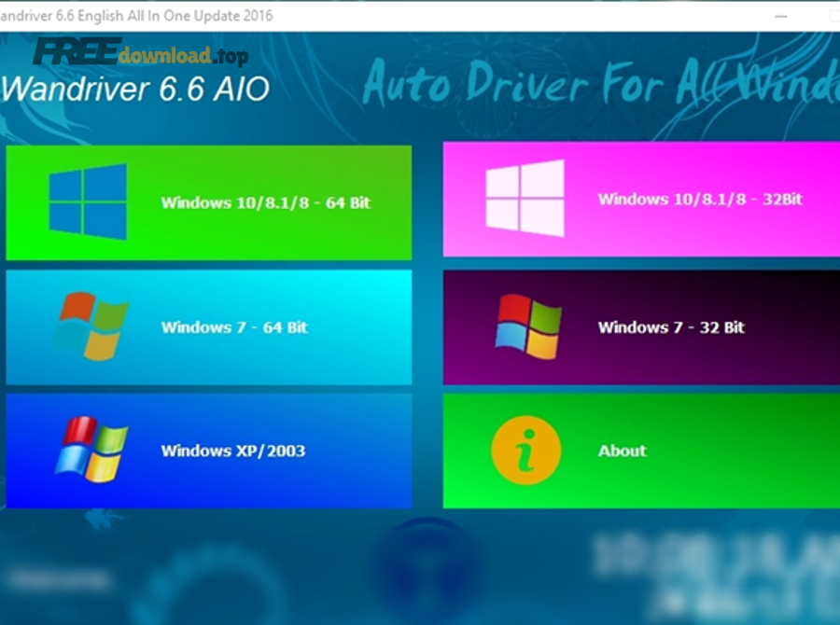Click the window title text Wandriver 6.6 English
Image resolution: width=840 pixels, height=625 pixels.
point(62,16)
